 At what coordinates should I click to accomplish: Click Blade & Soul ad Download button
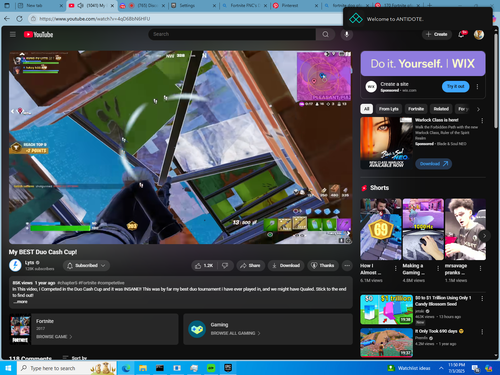pos(433,164)
